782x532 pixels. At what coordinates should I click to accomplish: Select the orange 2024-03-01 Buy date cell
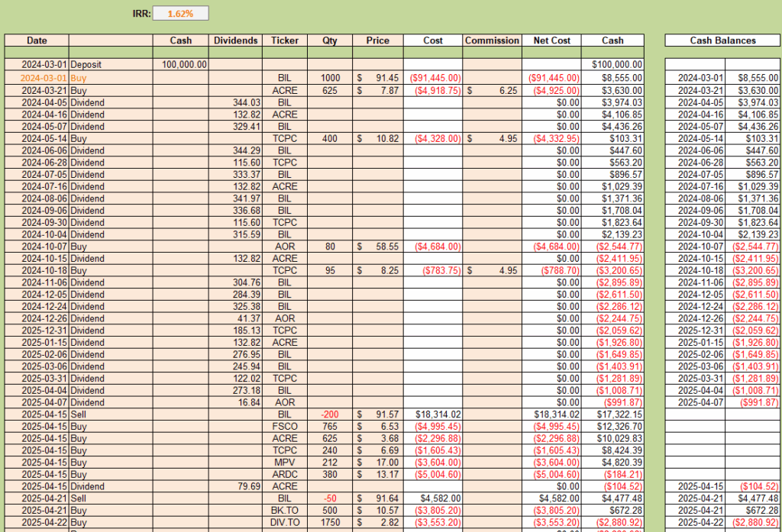pyautogui.click(x=37, y=78)
